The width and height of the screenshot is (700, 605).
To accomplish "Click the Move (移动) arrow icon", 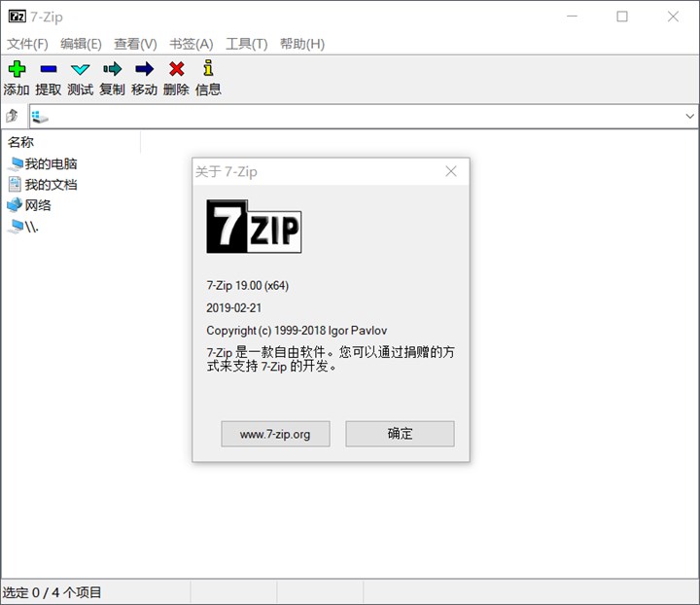I will pyautogui.click(x=144, y=69).
